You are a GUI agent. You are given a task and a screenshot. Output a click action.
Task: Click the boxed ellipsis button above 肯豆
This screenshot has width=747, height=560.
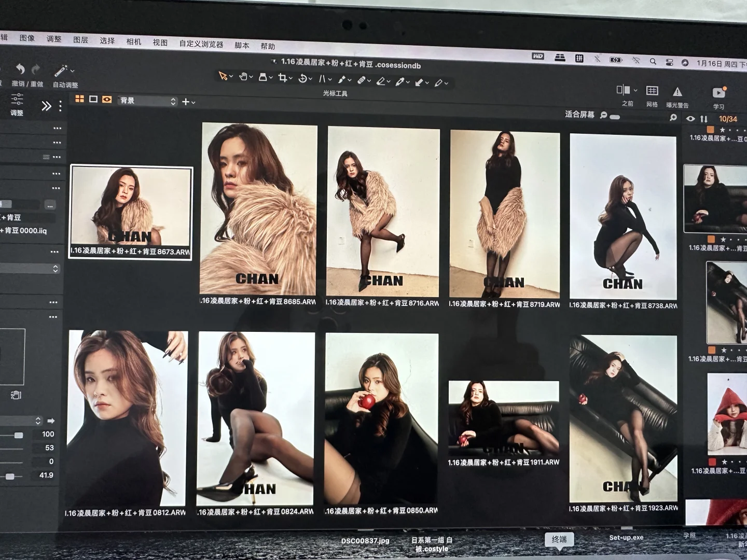(x=50, y=205)
